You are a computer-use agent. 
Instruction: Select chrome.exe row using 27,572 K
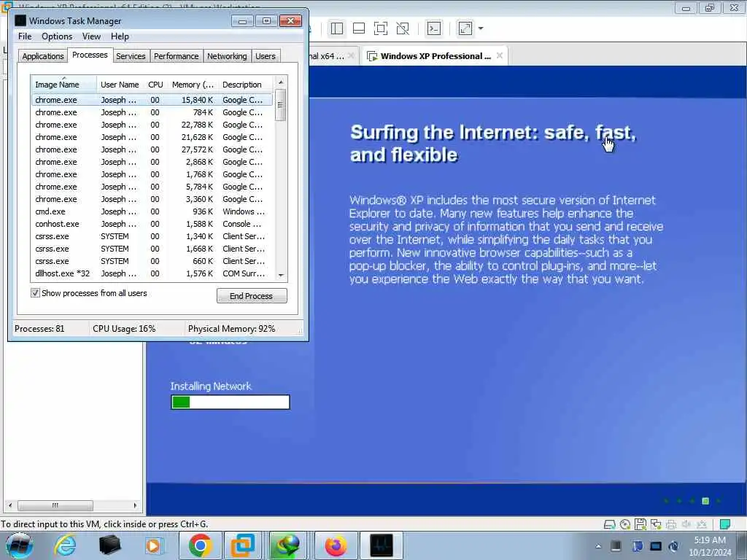[x=152, y=149]
